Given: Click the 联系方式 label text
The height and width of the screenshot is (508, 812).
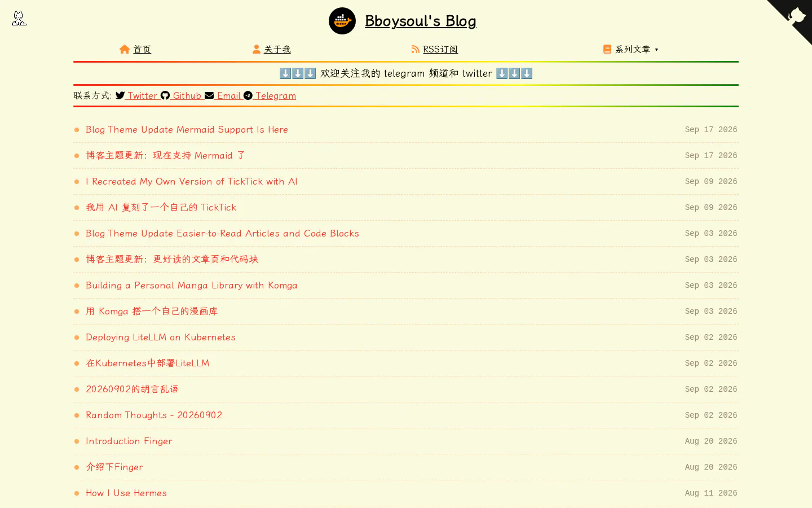Looking at the screenshot, I should [92, 95].
